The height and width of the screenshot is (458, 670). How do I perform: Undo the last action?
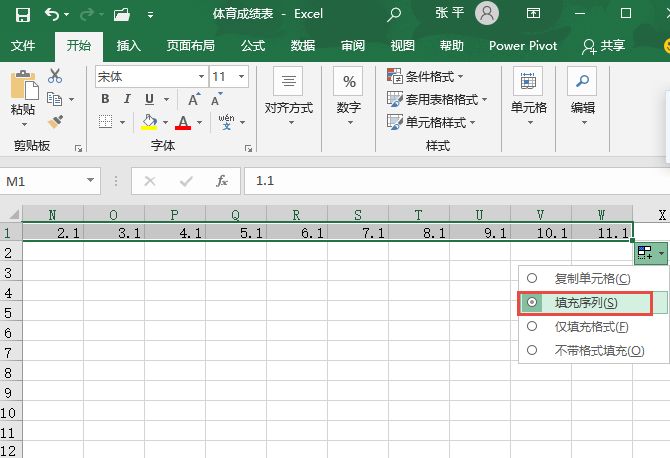click(x=52, y=15)
